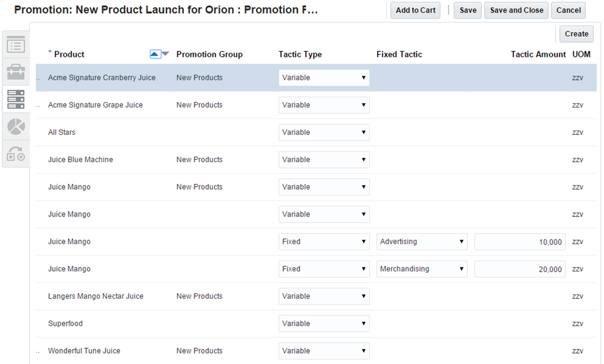This screenshot has width=604, height=364.
Task: Open Tactic Type dropdown for Superfood
Action: [x=324, y=323]
